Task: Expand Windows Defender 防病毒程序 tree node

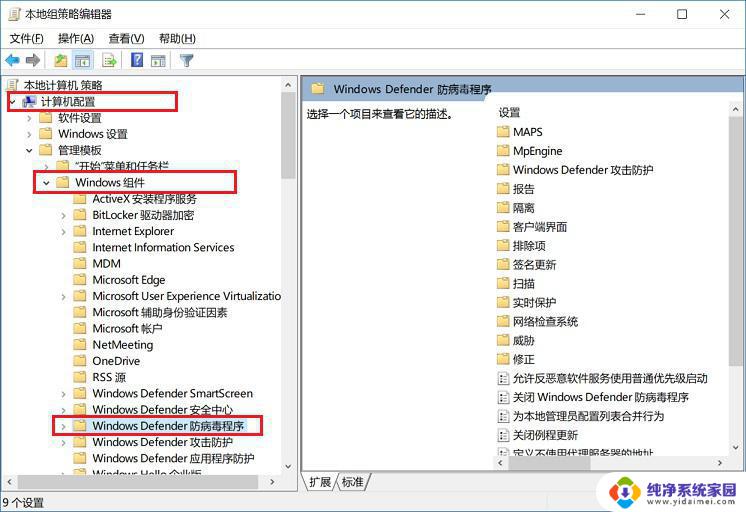Action: coord(63,426)
